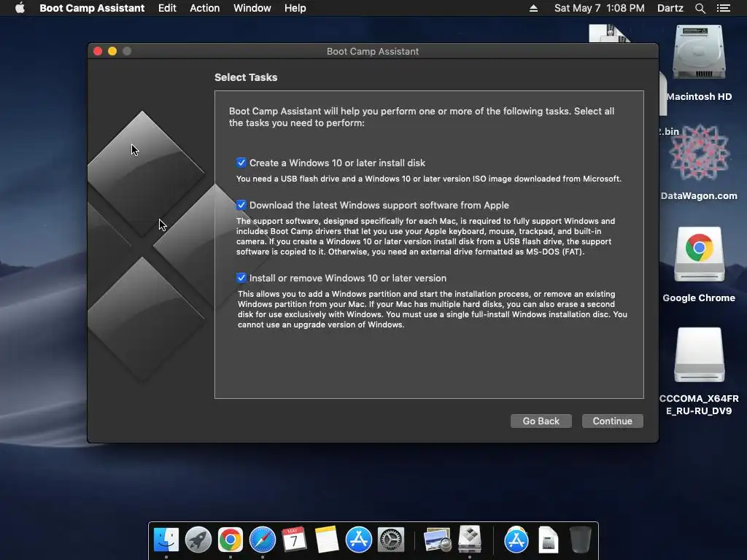Open the yellow Notes app in Dock

coord(327,540)
